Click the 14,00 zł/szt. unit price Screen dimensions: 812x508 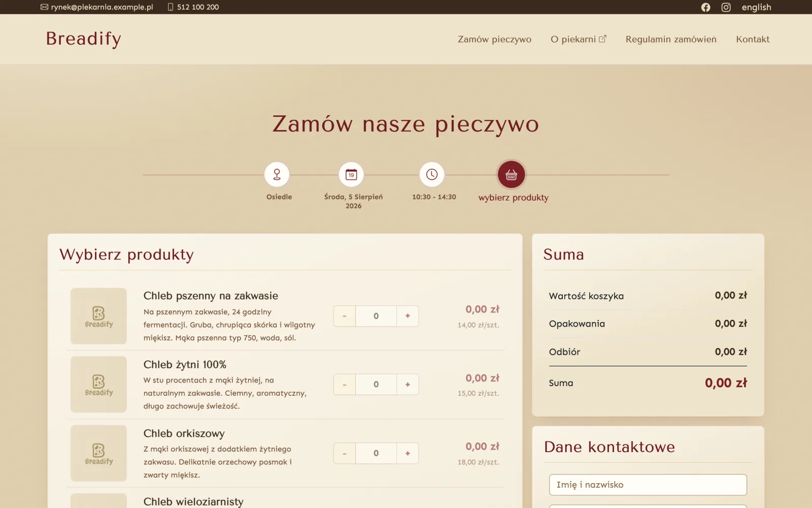coord(478,325)
